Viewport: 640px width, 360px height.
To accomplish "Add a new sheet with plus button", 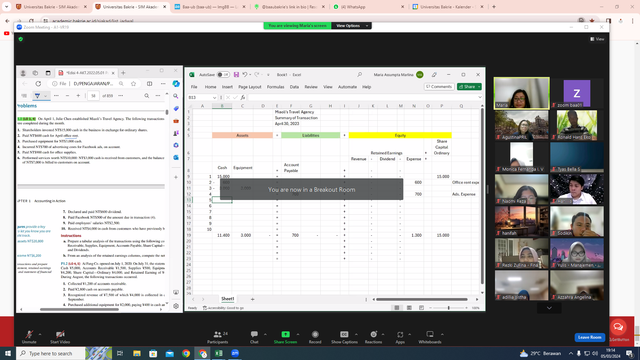I will pos(252,299).
